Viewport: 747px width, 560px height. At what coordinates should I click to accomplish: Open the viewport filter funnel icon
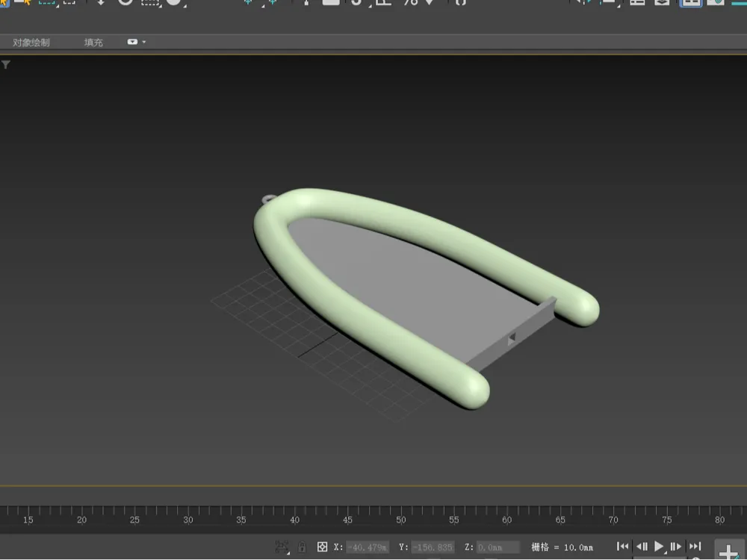pyautogui.click(x=6, y=65)
